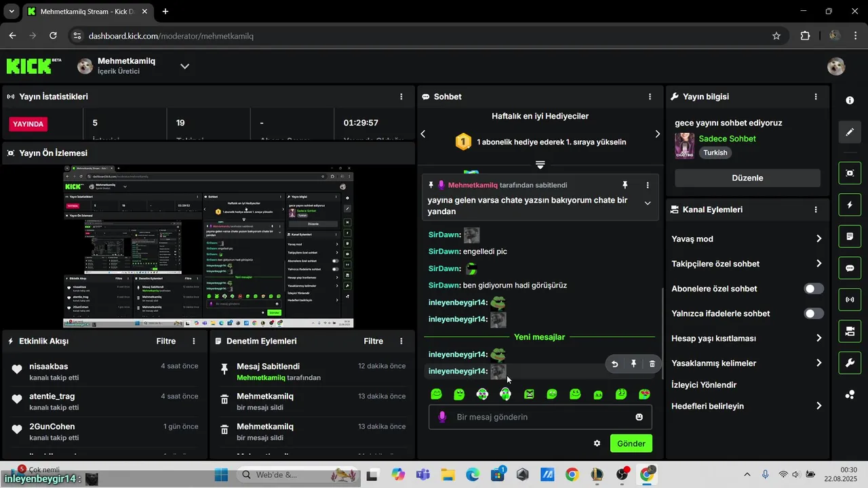Toggle Abonelere özel sohbet switch
Screen dimensions: 868x488
point(814,289)
